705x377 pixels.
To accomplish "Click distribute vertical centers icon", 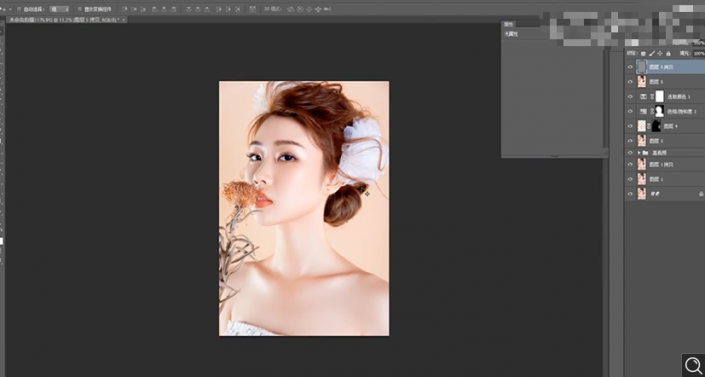I will coord(198,9).
